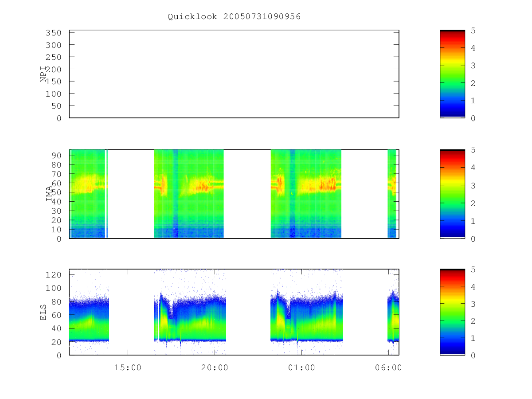Click the ELS spectrogram panel
The image size is (532, 399).
click(x=234, y=312)
